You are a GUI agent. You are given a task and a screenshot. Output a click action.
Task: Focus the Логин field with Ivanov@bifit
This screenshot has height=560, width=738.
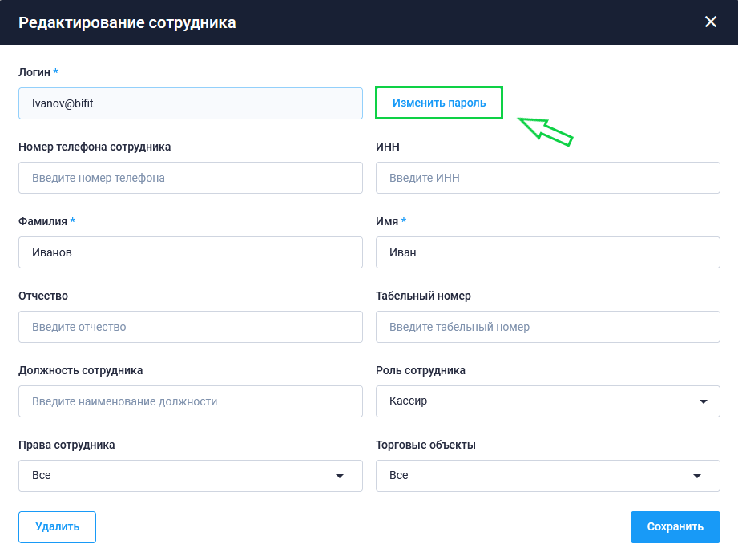coord(191,103)
